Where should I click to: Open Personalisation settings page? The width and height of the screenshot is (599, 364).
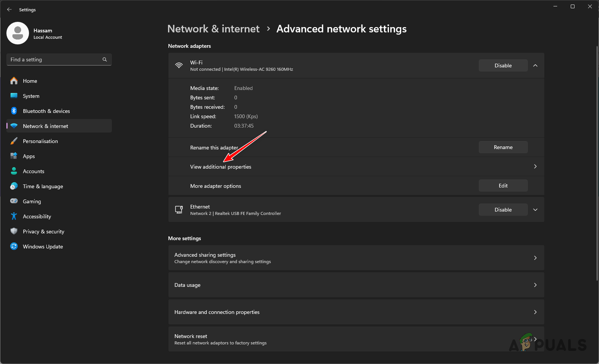tap(59, 141)
